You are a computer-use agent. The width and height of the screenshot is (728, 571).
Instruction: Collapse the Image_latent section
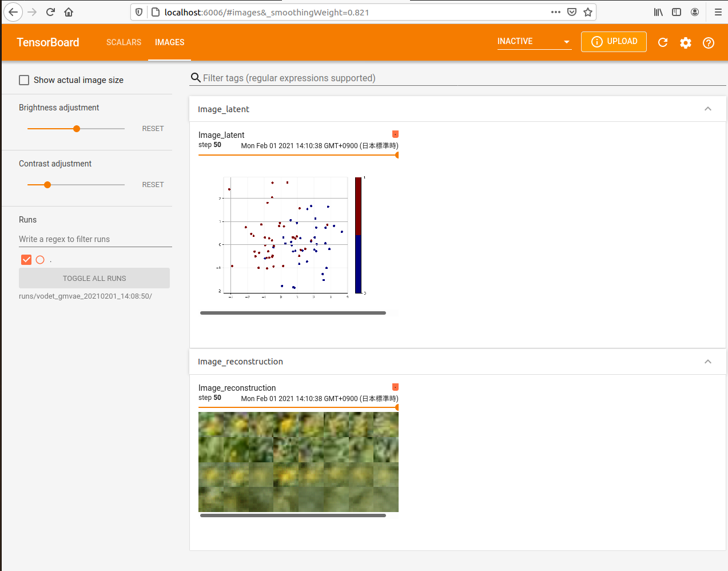708,109
